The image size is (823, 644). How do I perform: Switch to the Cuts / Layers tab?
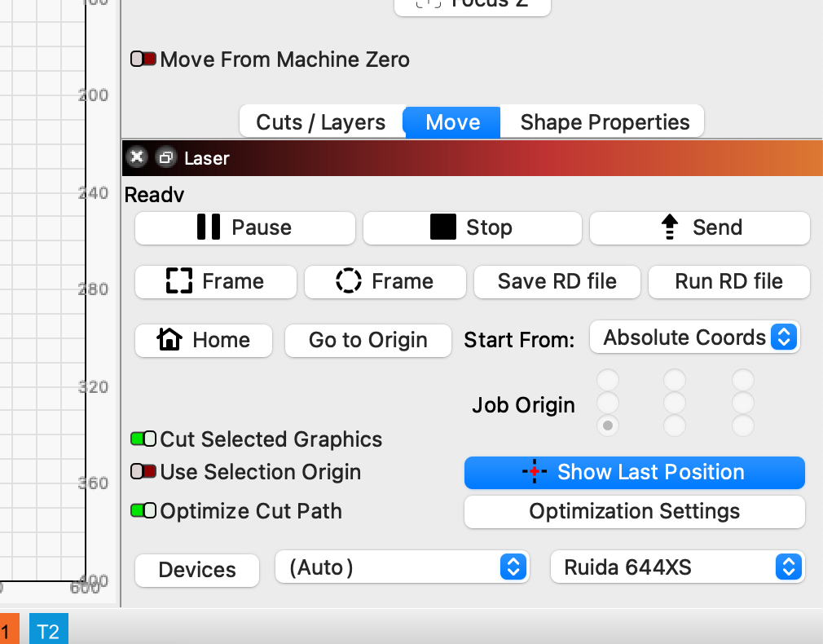coord(320,122)
